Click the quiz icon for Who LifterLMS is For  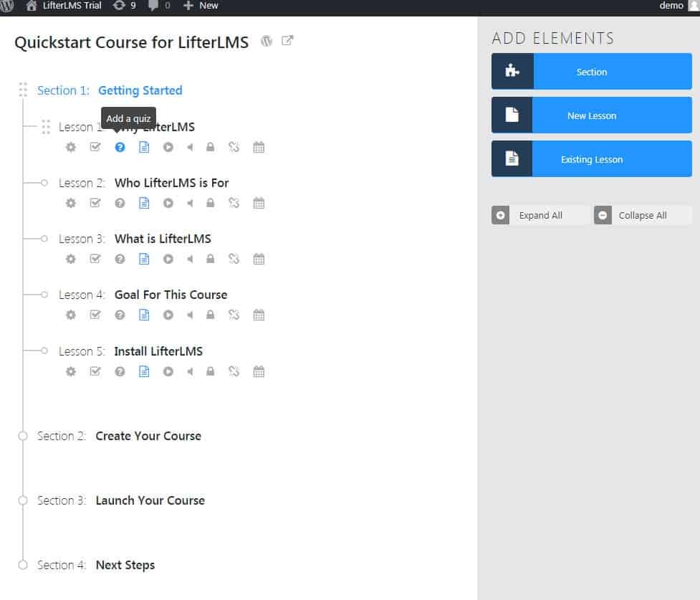tap(120, 204)
